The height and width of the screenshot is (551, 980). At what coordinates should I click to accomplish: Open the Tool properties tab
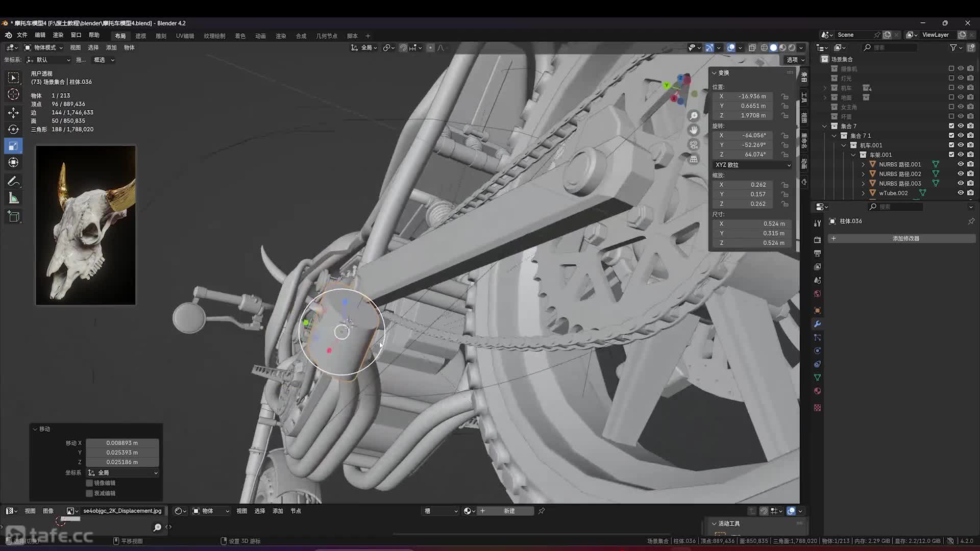point(817,223)
